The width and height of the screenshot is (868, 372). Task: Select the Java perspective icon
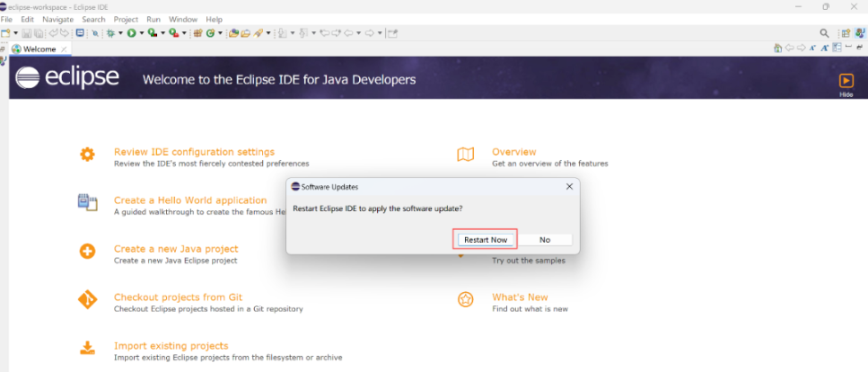click(x=860, y=33)
